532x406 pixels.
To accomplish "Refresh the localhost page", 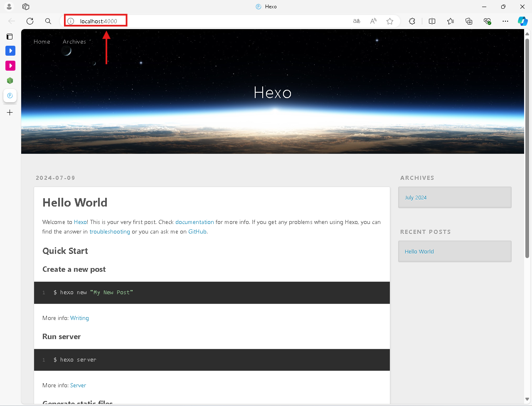I will pyautogui.click(x=30, y=21).
